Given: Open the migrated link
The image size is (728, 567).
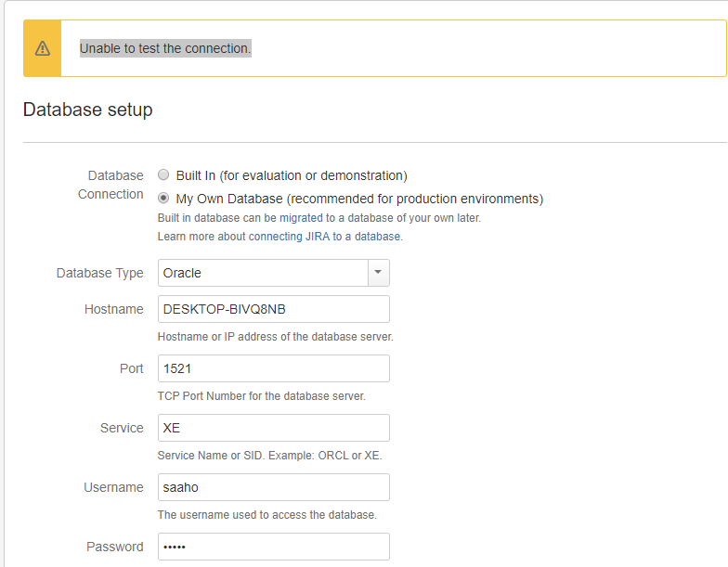Looking at the screenshot, I should tap(301, 217).
